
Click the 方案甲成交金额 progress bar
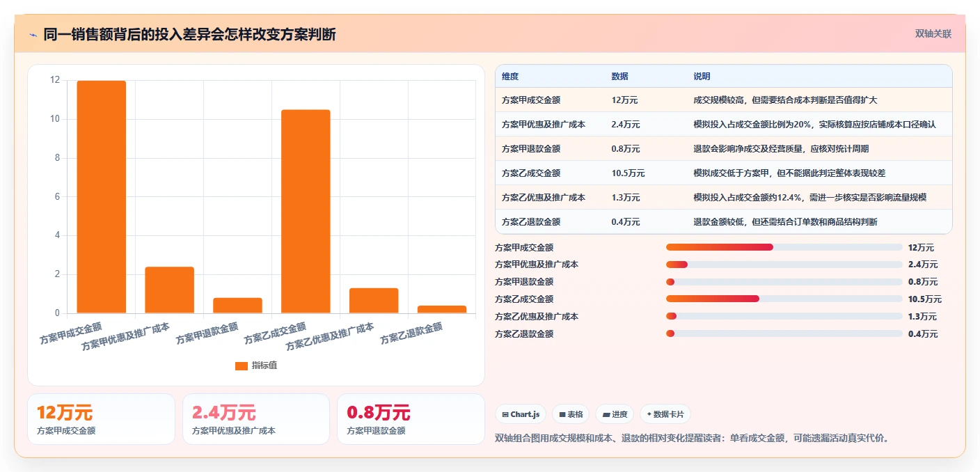[x=784, y=247]
